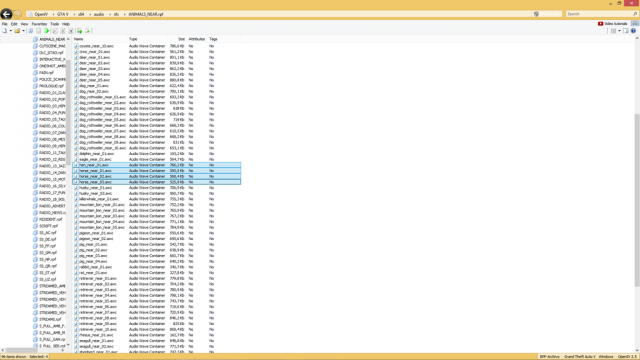Image resolution: width=640 pixels, height=360 pixels.
Task: Open the Tools menu
Action: (54, 24)
